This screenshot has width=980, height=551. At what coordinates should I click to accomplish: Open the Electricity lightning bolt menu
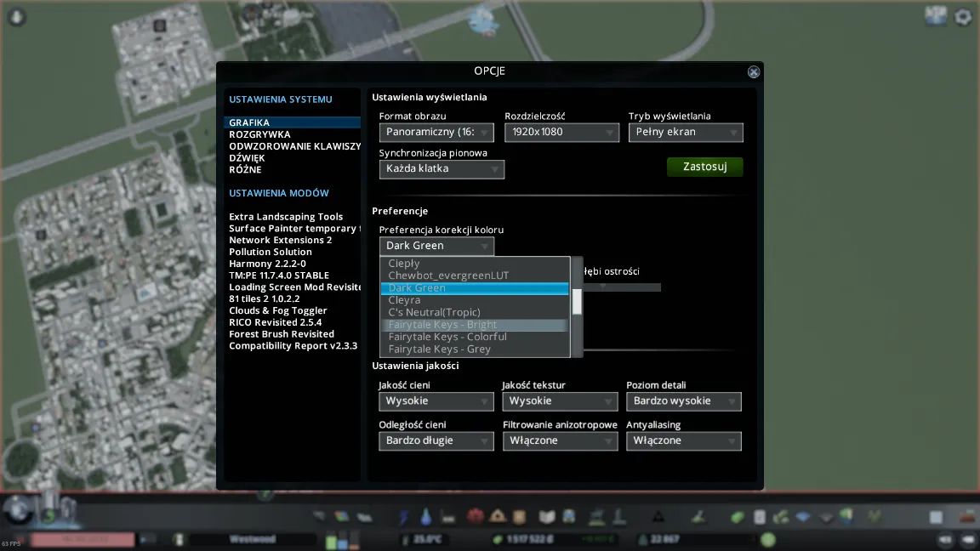[403, 517]
